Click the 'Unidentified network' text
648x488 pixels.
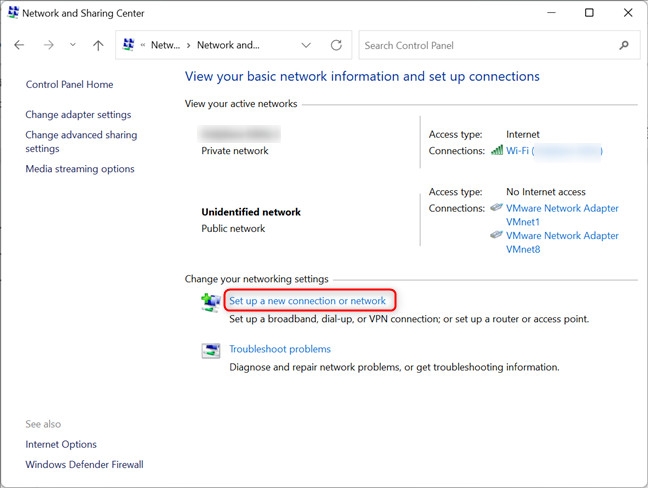[x=251, y=212]
